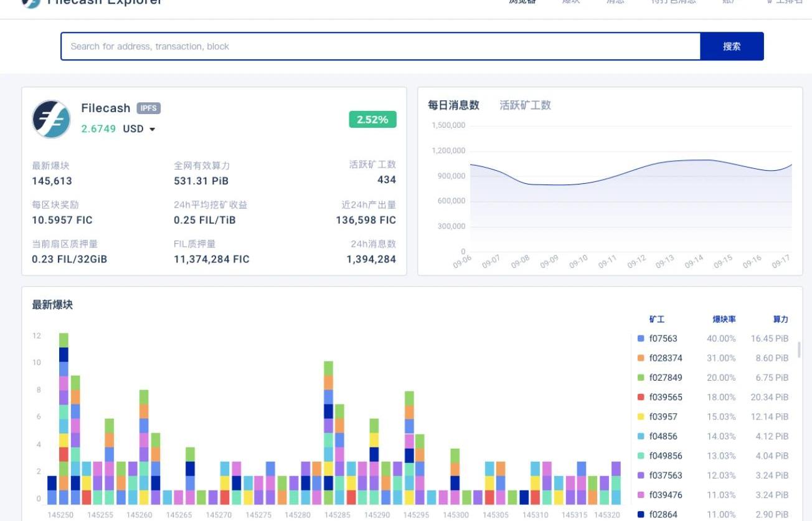Click the 矿工 column header
The height and width of the screenshot is (521, 812).
coord(657,319)
